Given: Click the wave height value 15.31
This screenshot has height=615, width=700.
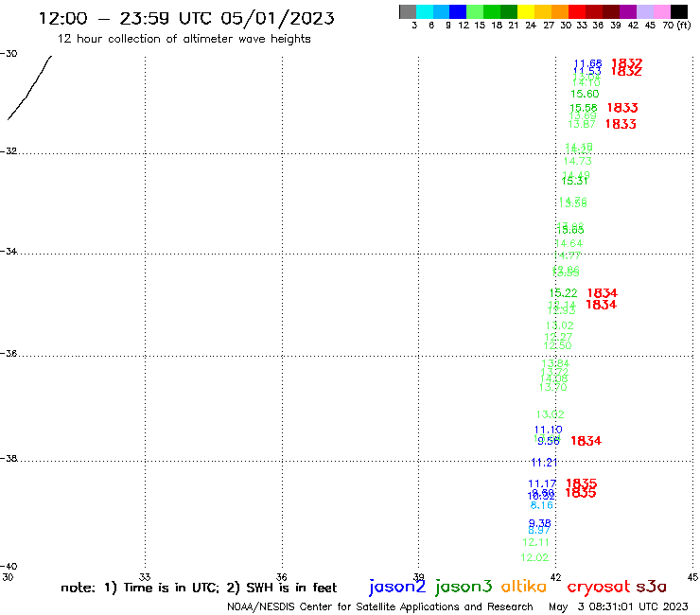Looking at the screenshot, I should [574, 181].
